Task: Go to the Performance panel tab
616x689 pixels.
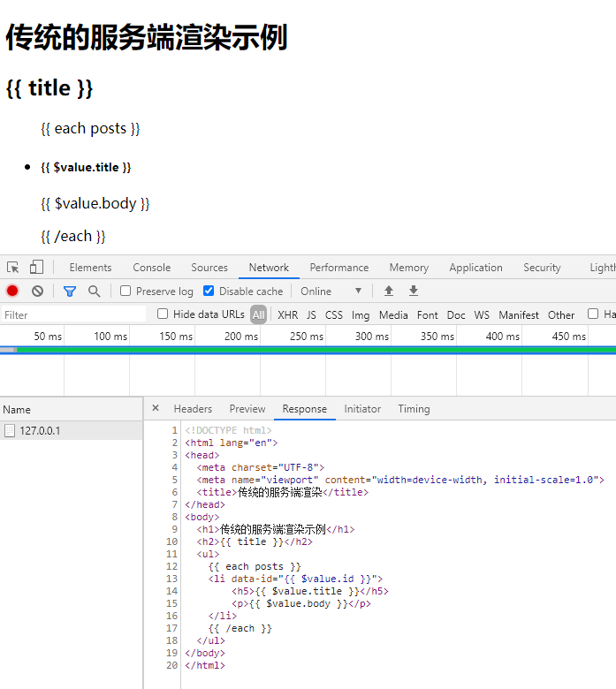Action: click(339, 268)
